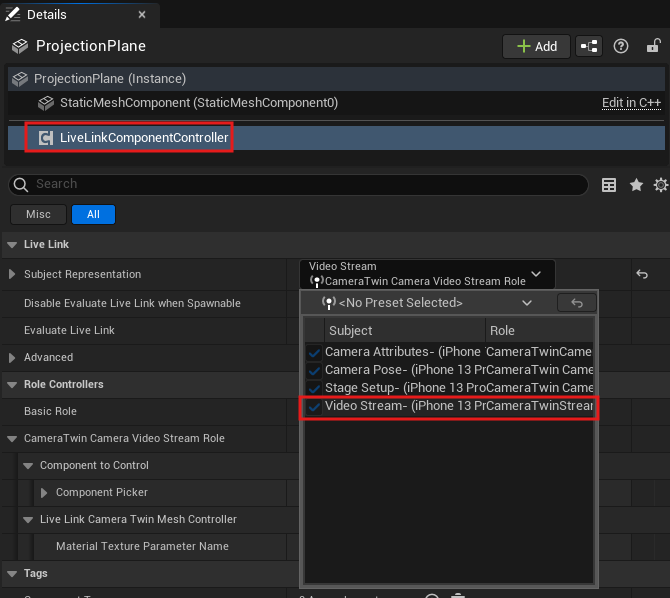
Task: Reset Subject Representation with the arrow icon
Action: coord(642,274)
